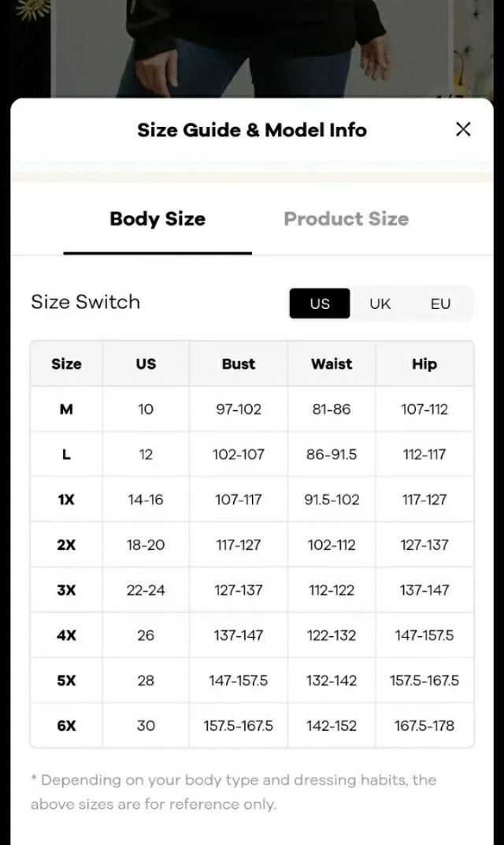Image resolution: width=504 pixels, height=845 pixels.
Task: Switch to the Product Size tab
Action: tap(346, 219)
